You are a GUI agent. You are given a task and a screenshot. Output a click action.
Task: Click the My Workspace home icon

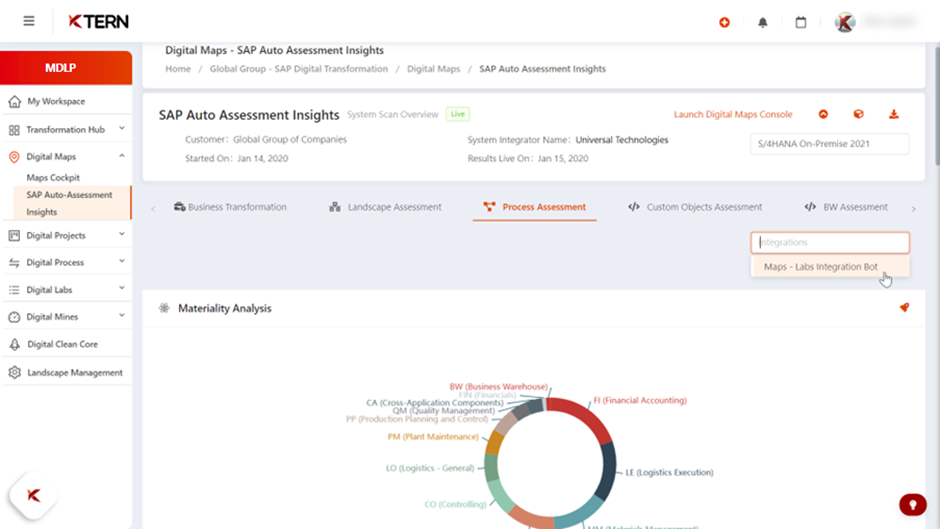(14, 101)
